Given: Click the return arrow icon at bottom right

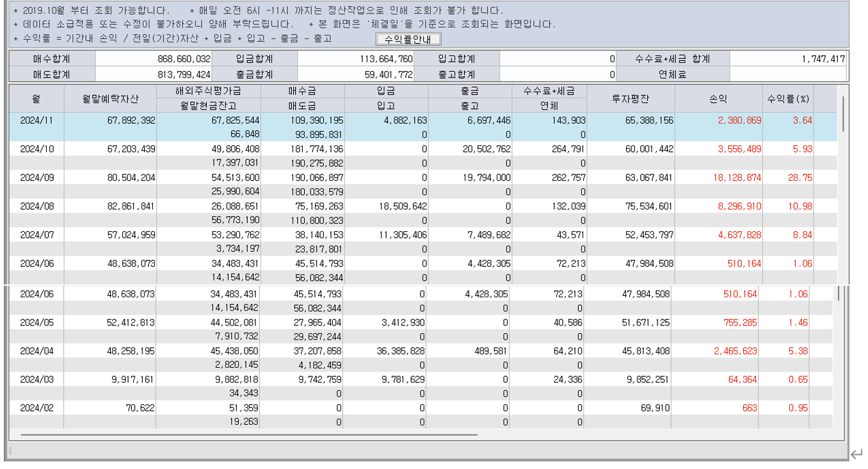Looking at the screenshot, I should (857, 454).
